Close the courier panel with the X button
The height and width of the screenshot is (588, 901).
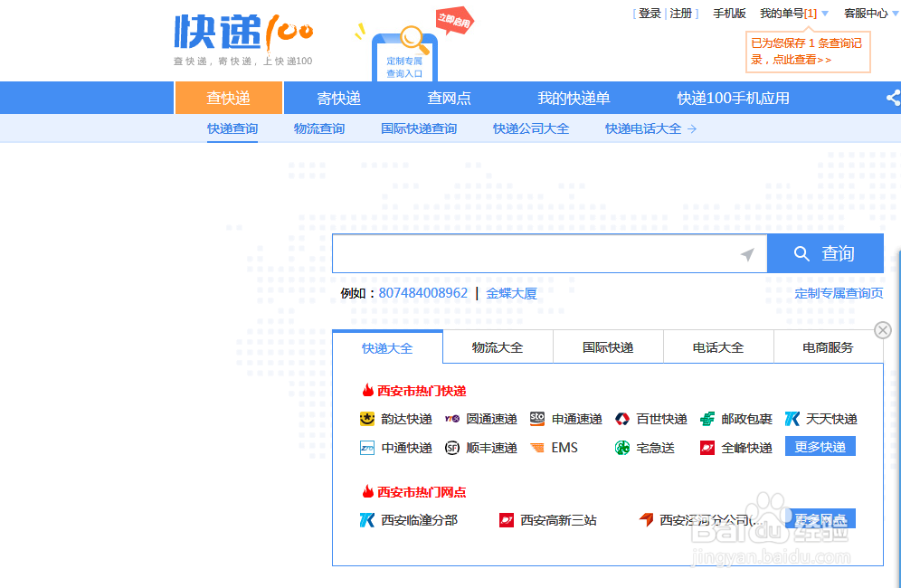click(x=883, y=330)
